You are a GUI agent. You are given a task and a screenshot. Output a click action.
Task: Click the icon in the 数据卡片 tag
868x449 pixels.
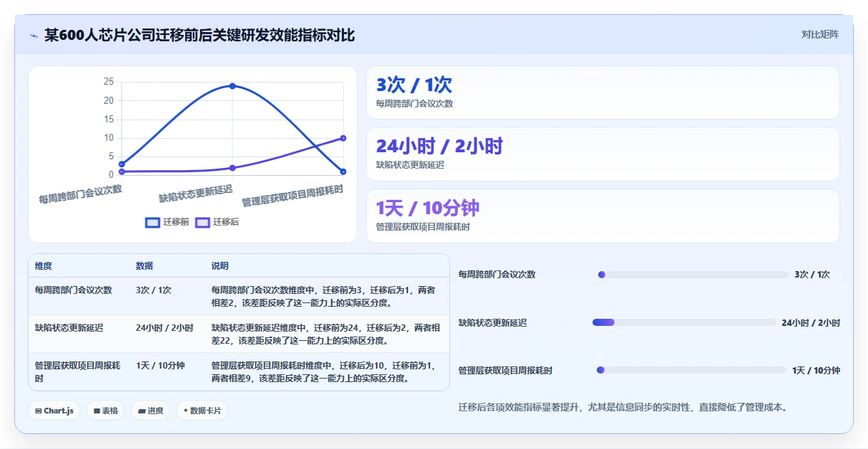(186, 411)
